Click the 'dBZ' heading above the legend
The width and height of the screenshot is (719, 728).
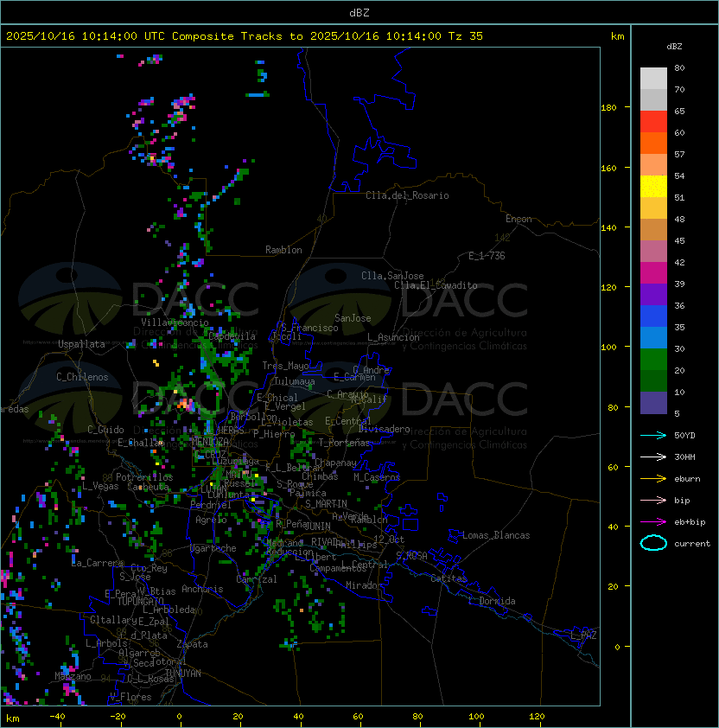coord(674,47)
